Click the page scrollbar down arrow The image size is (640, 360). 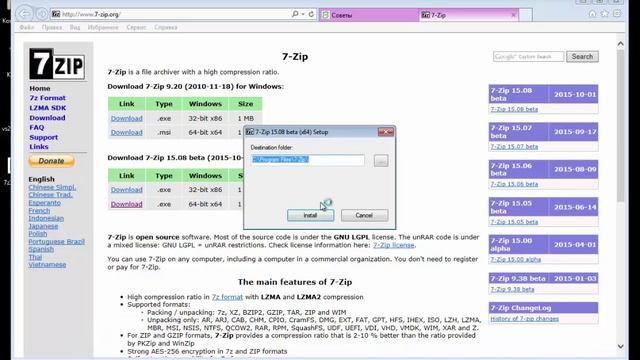click(620, 347)
